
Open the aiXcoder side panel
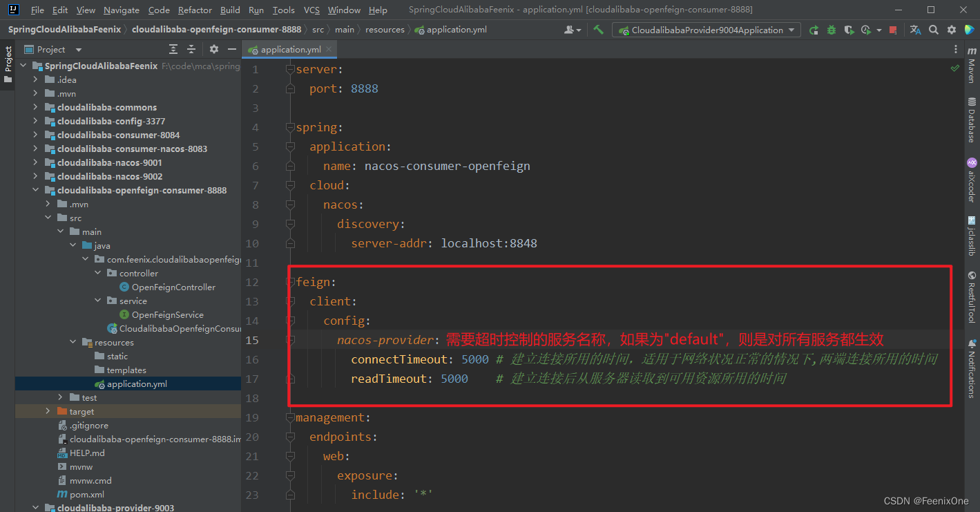pos(971,180)
